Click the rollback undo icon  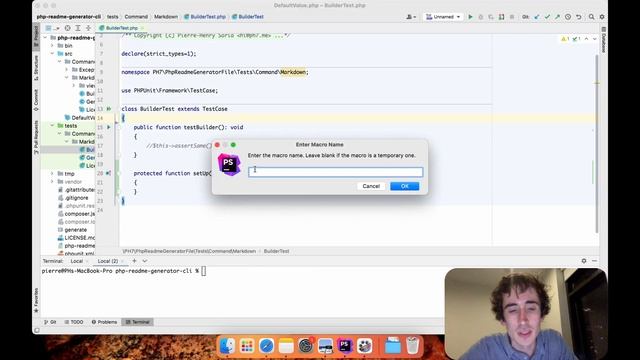pyautogui.click(x=578, y=17)
